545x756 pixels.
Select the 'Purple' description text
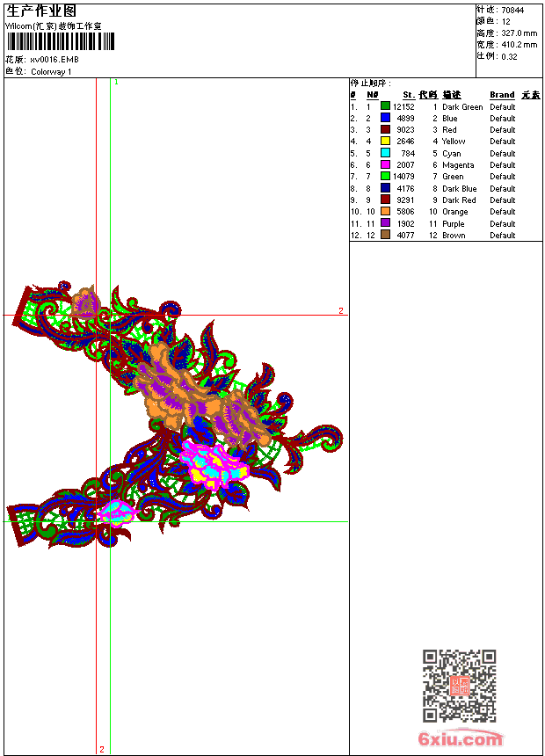click(454, 223)
